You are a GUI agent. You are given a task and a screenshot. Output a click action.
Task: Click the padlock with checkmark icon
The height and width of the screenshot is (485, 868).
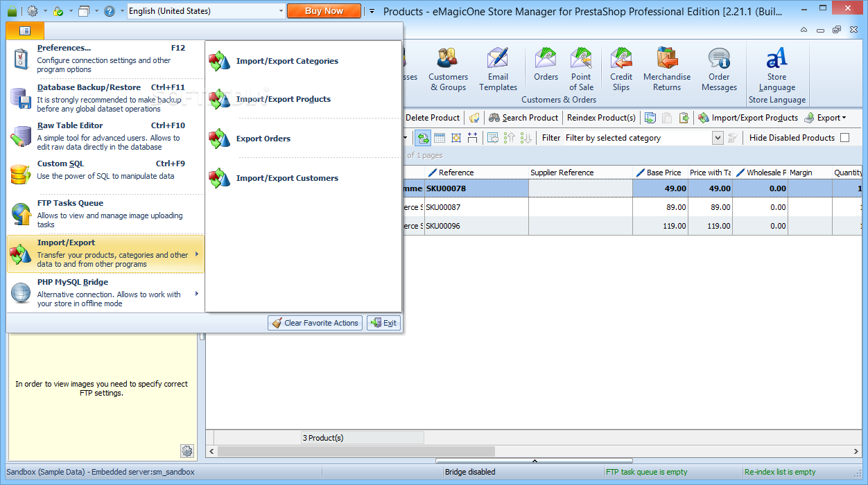pos(59,11)
